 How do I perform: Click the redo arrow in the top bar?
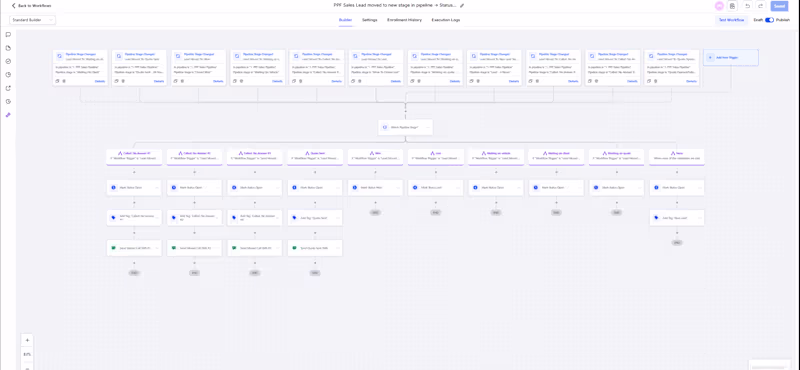coord(760,6)
